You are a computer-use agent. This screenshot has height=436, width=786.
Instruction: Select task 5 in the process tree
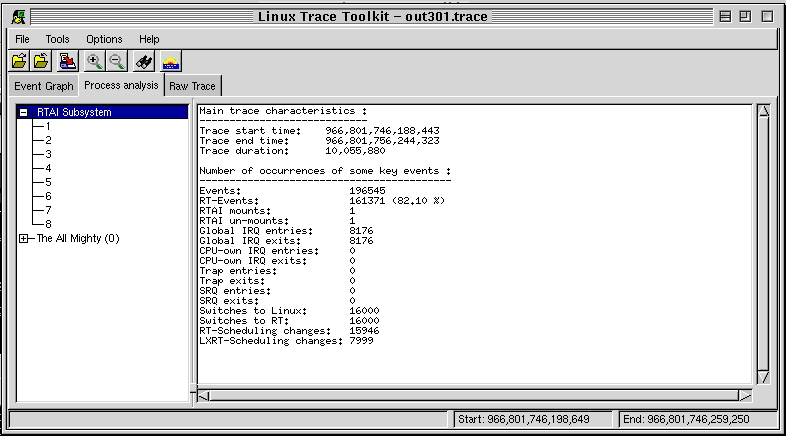click(48, 182)
